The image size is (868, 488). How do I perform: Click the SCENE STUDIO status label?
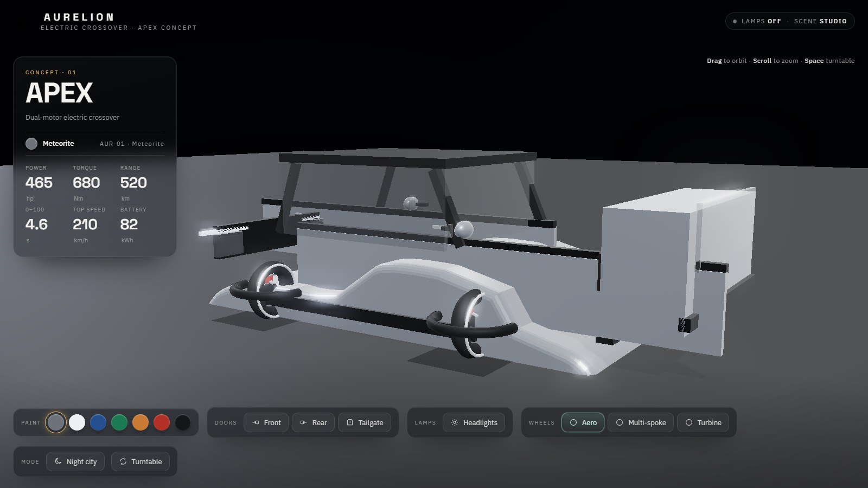[x=820, y=21]
